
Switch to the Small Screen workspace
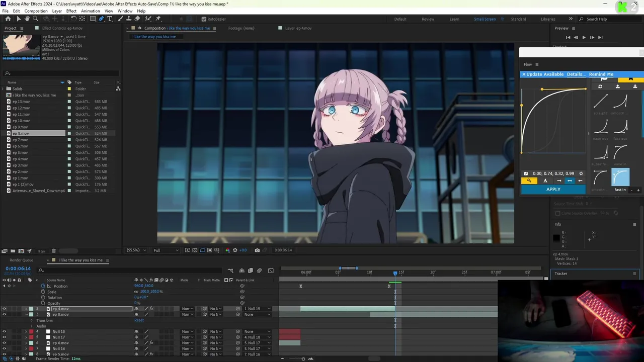(x=485, y=19)
